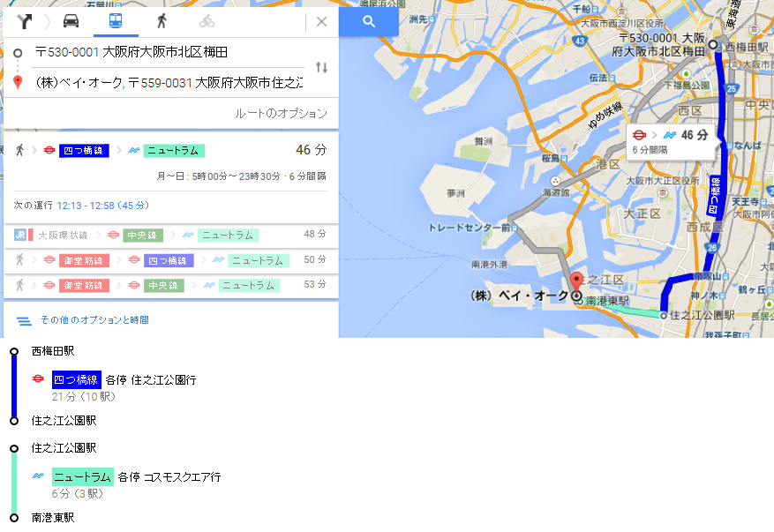Open next departure 12:13 - 12:58 link

(x=102, y=206)
